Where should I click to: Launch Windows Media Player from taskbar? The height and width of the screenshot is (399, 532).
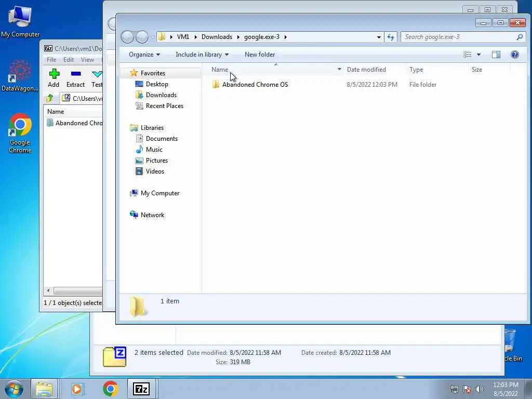[x=77, y=389]
